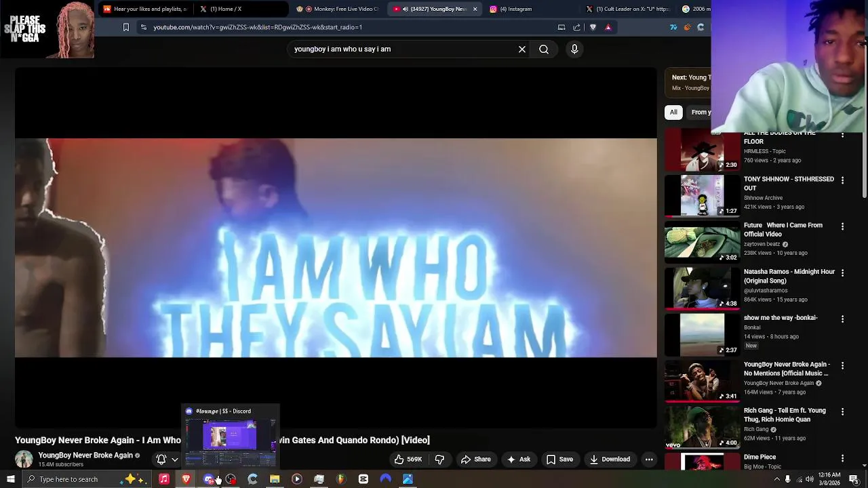
Task: Open No Mentions official music video thumbnail
Action: coord(702,380)
